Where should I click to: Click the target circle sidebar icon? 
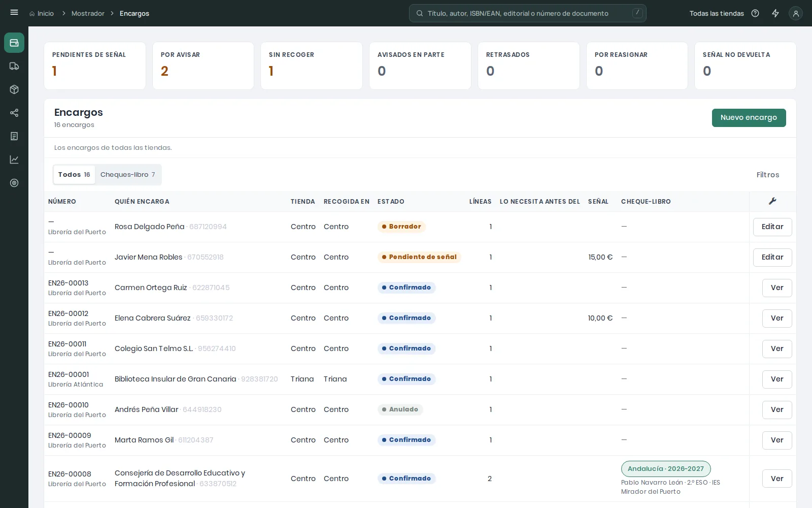pos(14,183)
